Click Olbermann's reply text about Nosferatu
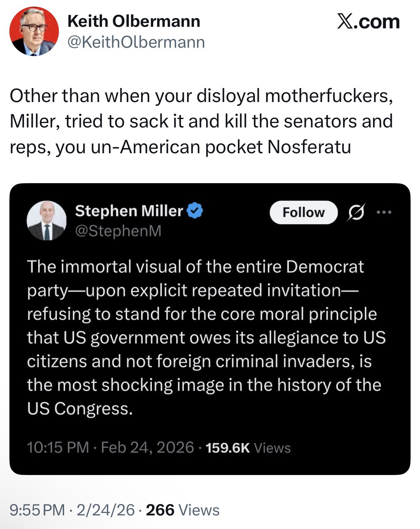The width and height of the screenshot is (420, 529). (x=201, y=121)
